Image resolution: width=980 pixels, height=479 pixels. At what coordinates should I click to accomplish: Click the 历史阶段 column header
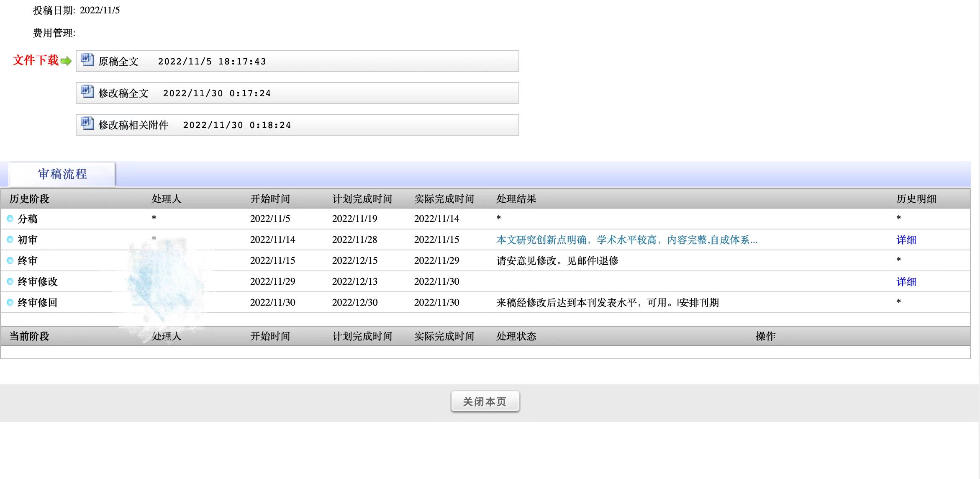pyautogui.click(x=29, y=199)
